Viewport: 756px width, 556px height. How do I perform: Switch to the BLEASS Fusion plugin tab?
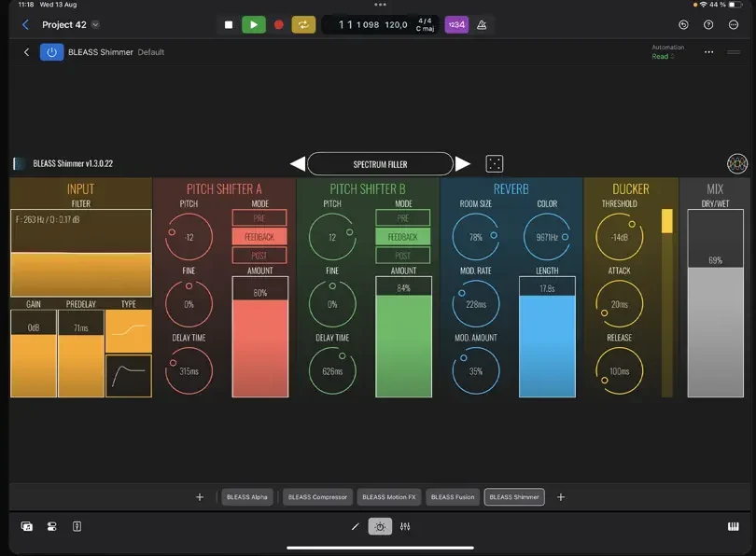453,496
